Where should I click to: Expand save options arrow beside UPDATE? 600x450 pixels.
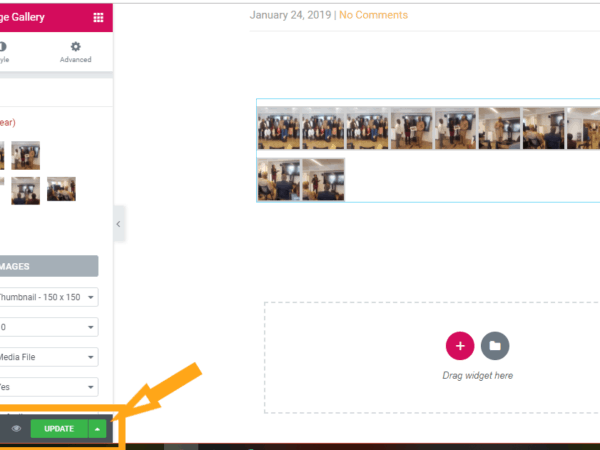(97, 429)
